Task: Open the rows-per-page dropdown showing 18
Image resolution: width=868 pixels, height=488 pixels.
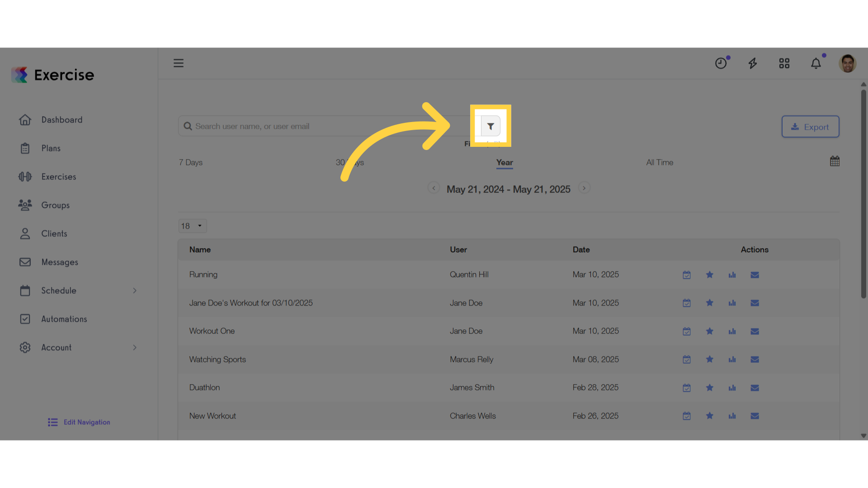Action: [x=193, y=226]
